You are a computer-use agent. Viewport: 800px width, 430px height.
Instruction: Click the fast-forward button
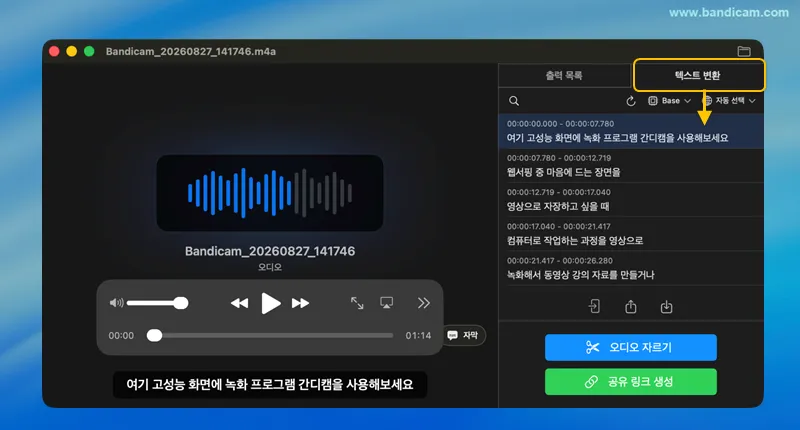301,303
